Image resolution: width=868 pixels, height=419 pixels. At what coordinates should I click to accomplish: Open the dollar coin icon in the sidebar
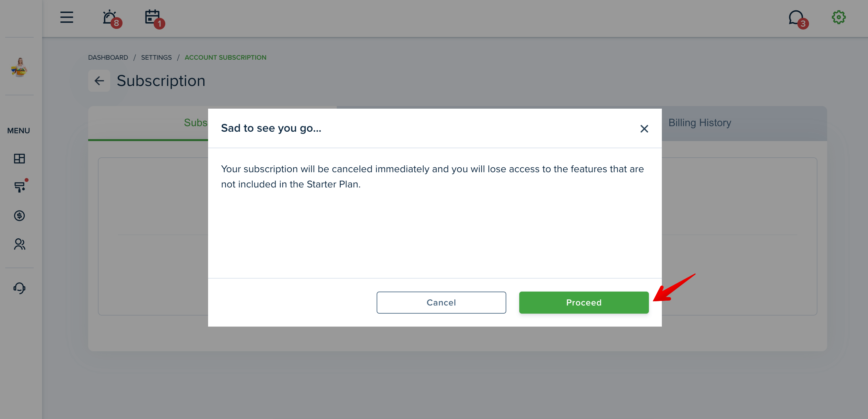(19, 215)
